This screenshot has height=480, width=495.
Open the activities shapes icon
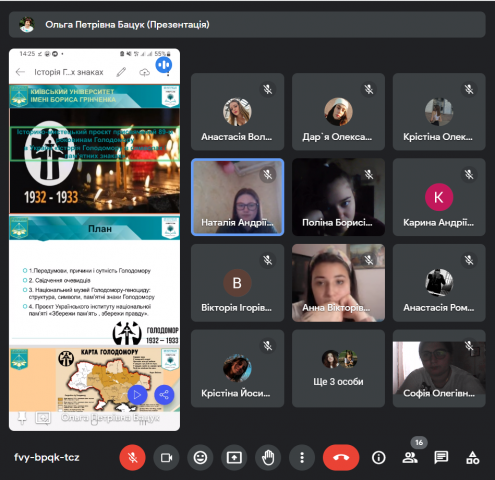click(x=473, y=457)
